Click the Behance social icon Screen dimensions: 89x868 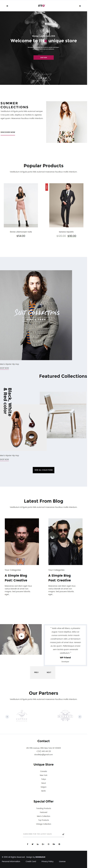click(x=54, y=844)
